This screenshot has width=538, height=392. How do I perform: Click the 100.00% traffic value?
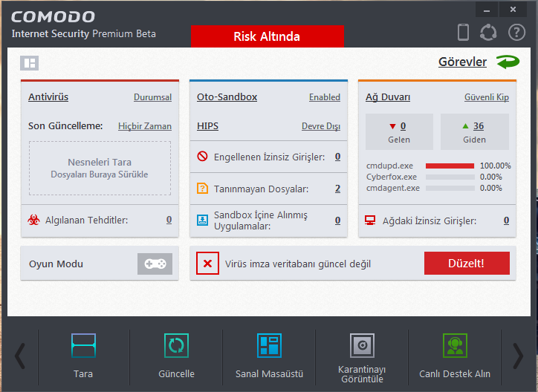point(495,166)
